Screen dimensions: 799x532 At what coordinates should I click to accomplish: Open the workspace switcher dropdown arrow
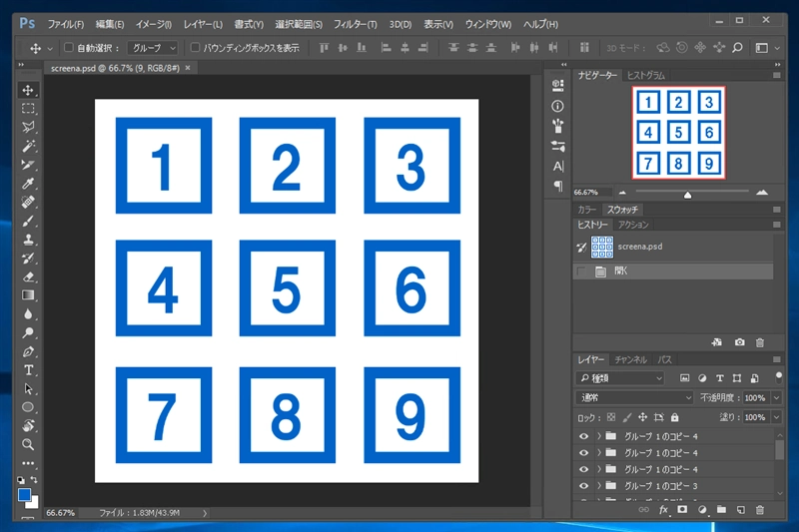[x=777, y=48]
